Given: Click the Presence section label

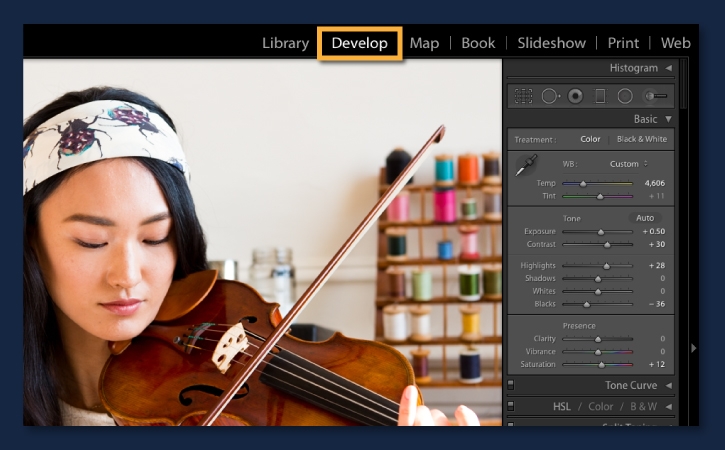Looking at the screenshot, I should [579, 326].
